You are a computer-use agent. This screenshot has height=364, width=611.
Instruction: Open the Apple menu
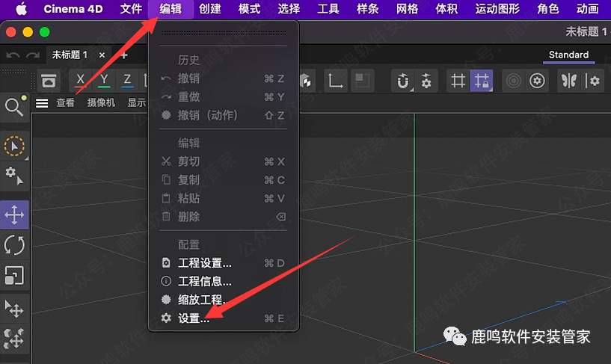(22, 8)
